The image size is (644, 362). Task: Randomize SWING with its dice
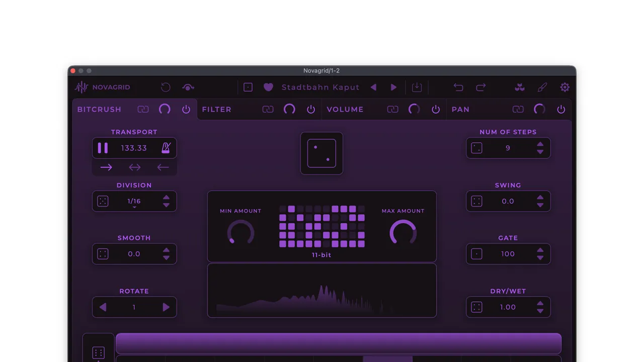[x=476, y=201]
